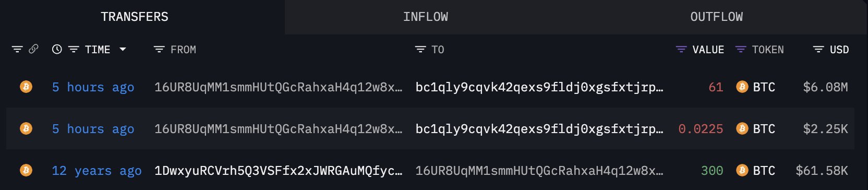Open sender address starting with 1DwxyuRCVrh5Q3
Viewport: 868px width, 190px height.
279,171
